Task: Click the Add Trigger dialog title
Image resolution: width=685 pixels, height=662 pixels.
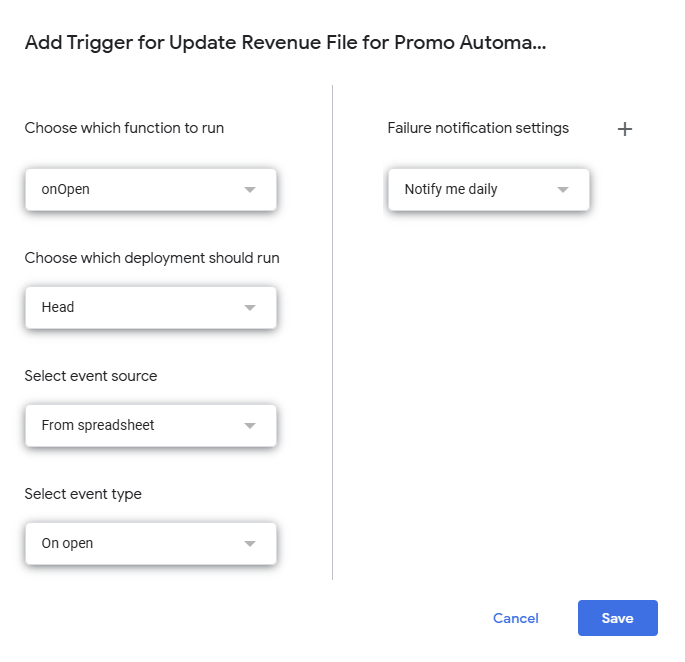Action: pyautogui.click(x=285, y=43)
